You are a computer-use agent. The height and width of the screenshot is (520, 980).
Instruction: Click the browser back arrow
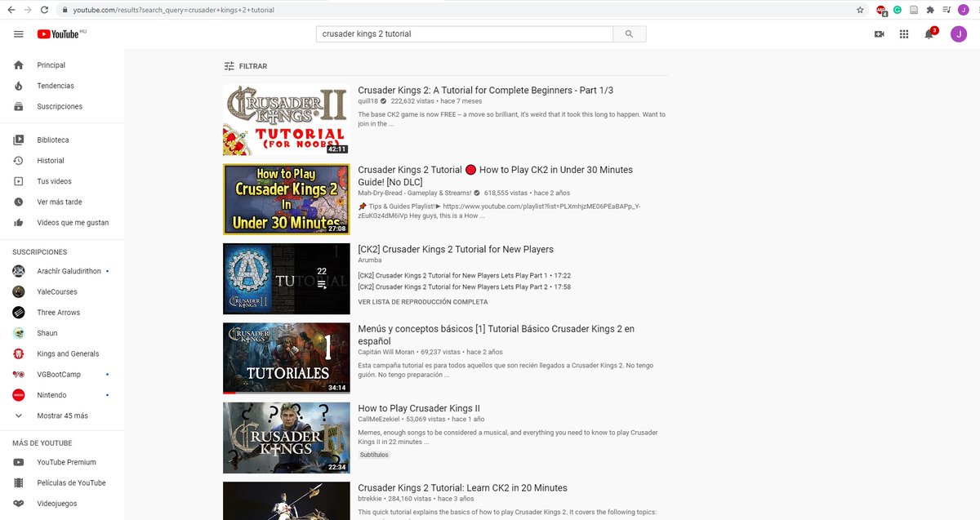tap(11, 10)
